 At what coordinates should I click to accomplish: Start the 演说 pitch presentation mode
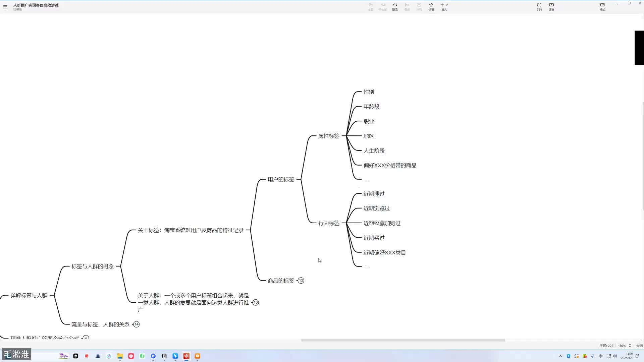click(x=551, y=6)
